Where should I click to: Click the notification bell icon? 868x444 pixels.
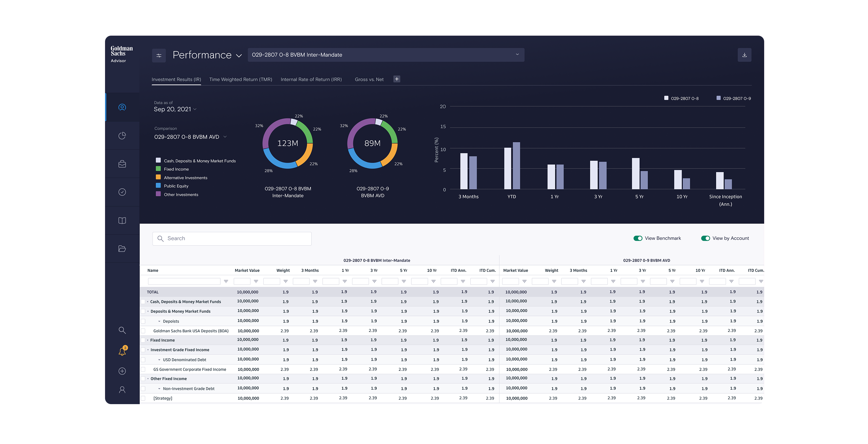(x=122, y=352)
